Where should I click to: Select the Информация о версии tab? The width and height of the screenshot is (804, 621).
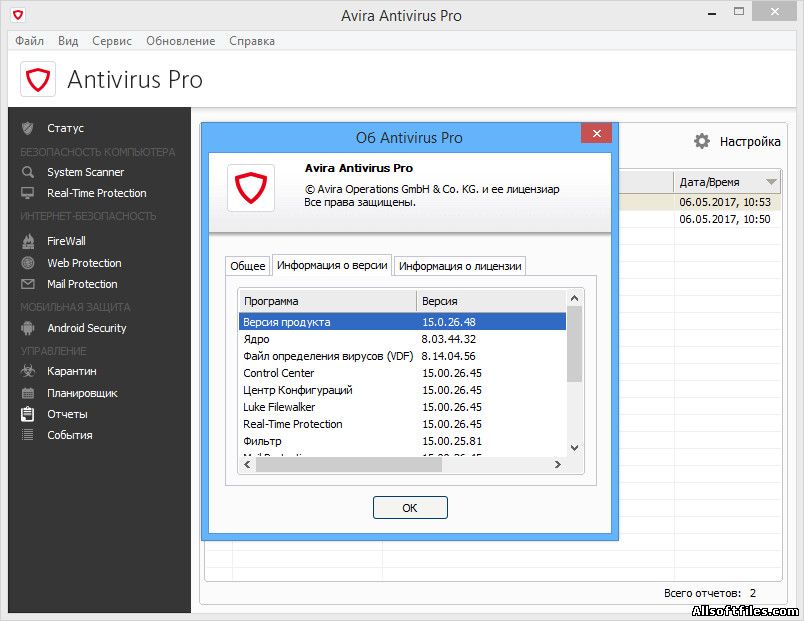(x=332, y=265)
